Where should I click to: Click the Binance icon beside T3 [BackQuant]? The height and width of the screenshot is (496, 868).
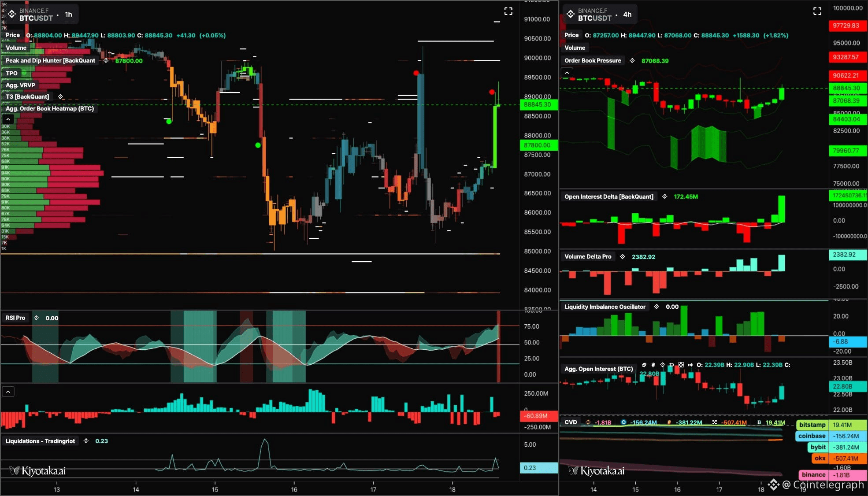click(60, 97)
